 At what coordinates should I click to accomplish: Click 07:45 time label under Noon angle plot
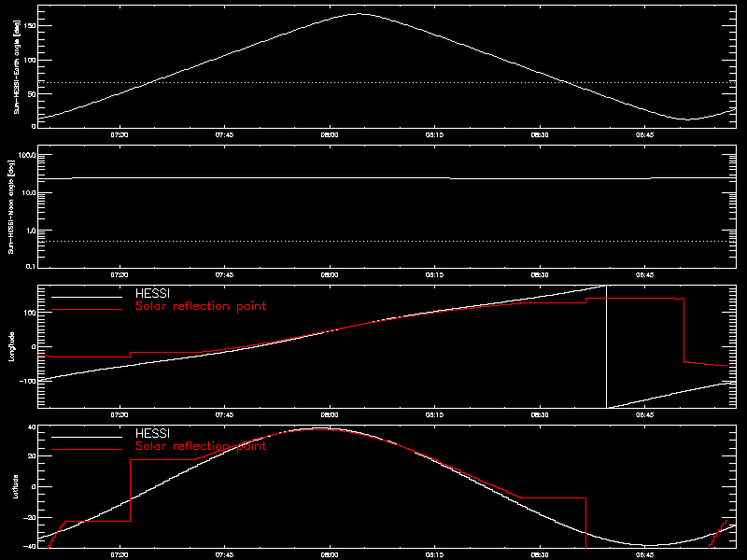pyautogui.click(x=224, y=275)
